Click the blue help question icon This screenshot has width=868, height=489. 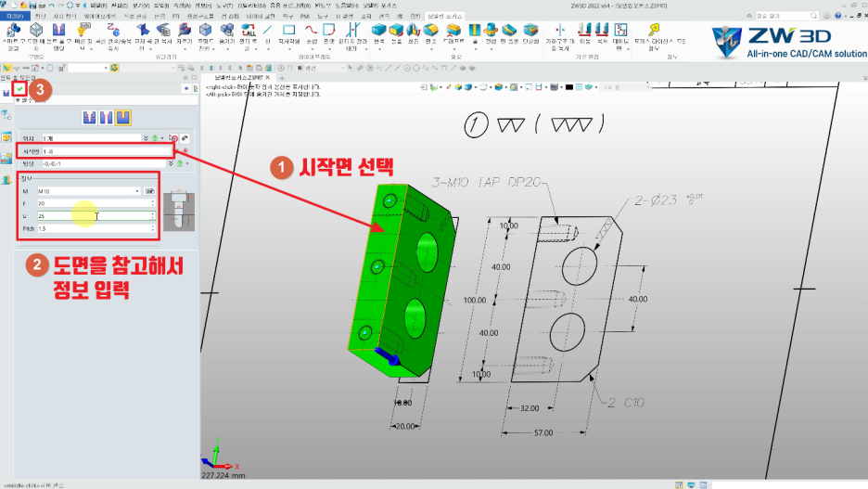coord(837,16)
